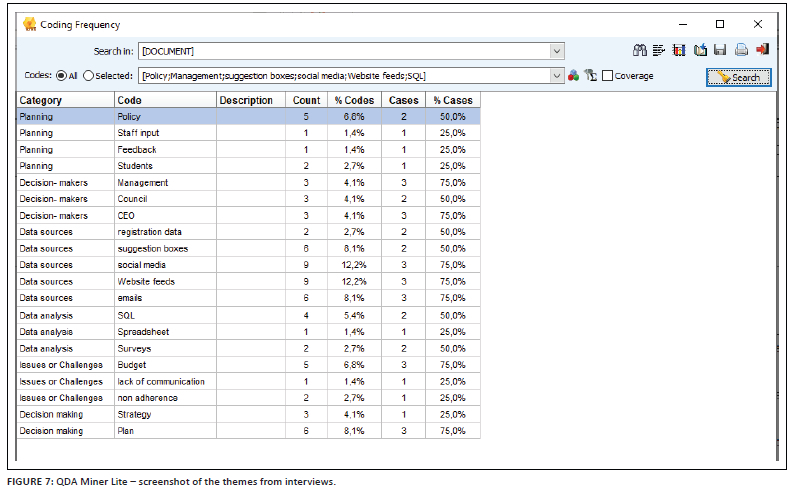Click the sigma statistics icon beside Coverage
This screenshot has width=798, height=493.
[x=591, y=75]
